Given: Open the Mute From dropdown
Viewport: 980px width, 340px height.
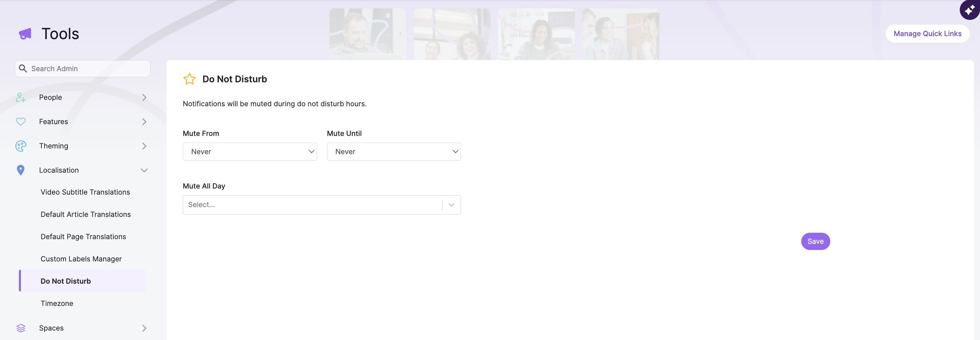Looking at the screenshot, I should 250,152.
